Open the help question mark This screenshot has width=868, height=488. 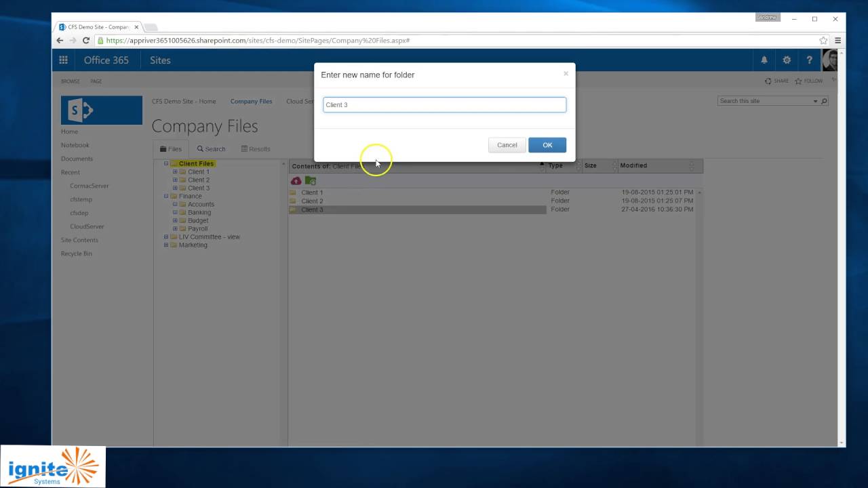809,60
